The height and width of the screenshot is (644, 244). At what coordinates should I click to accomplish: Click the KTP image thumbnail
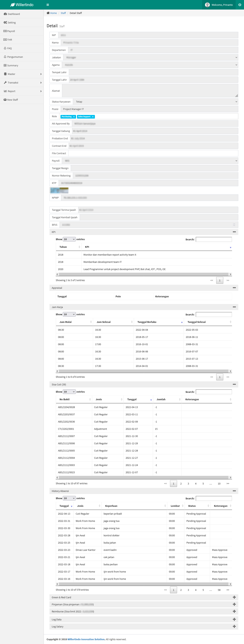pyautogui.click(x=59, y=191)
